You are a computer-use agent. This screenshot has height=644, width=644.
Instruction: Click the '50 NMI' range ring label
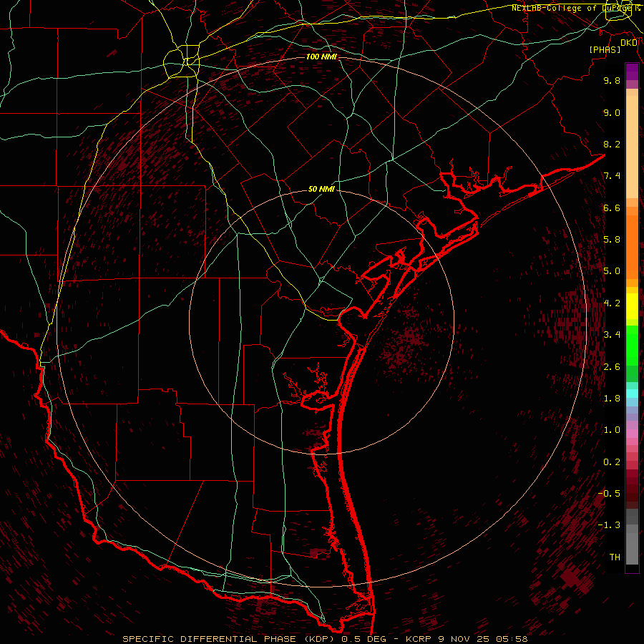click(321, 189)
